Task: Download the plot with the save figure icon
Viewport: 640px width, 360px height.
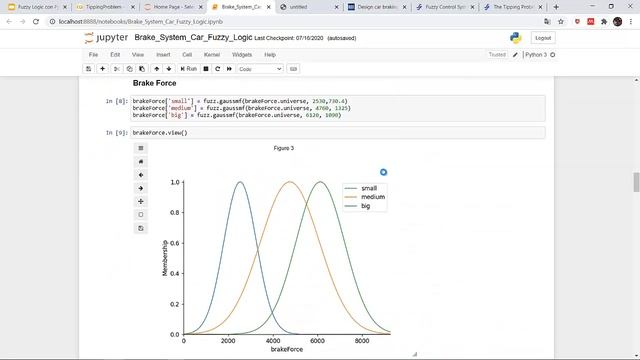Action: (141, 228)
